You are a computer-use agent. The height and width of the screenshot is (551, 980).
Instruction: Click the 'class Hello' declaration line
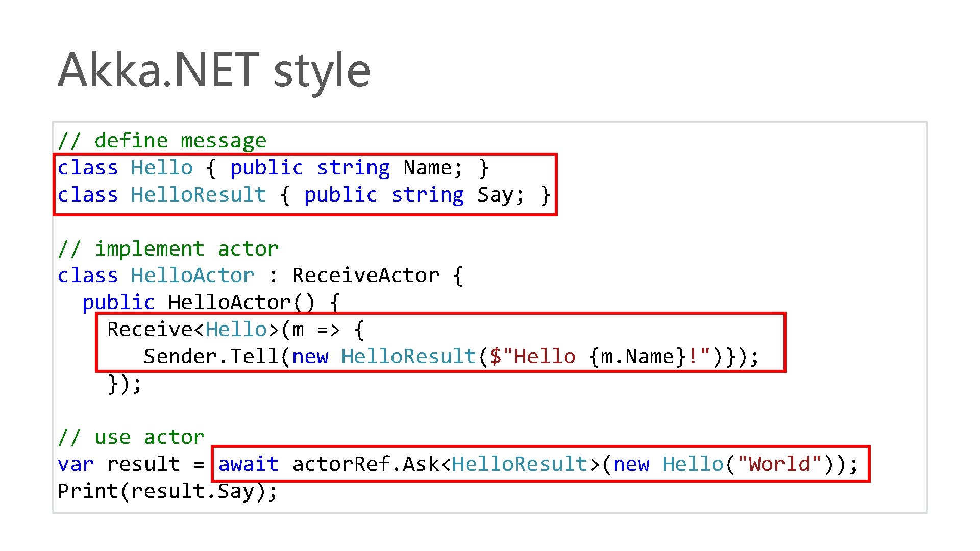point(125,168)
